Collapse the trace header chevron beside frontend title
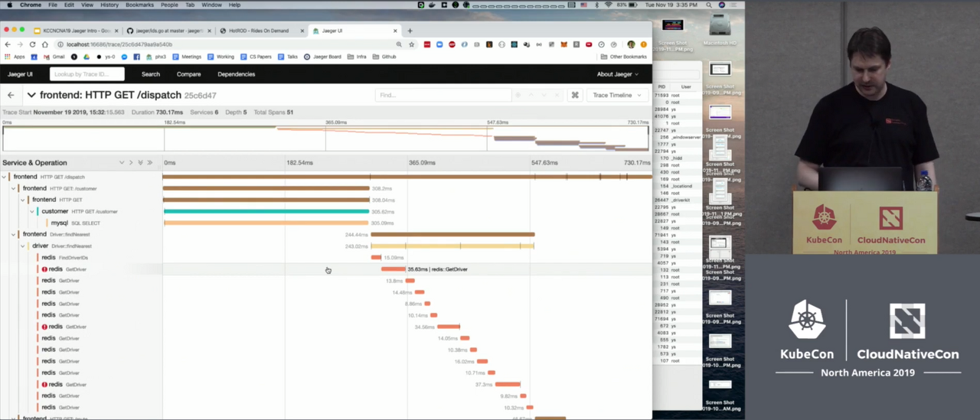The height and width of the screenshot is (420, 980). tap(31, 95)
